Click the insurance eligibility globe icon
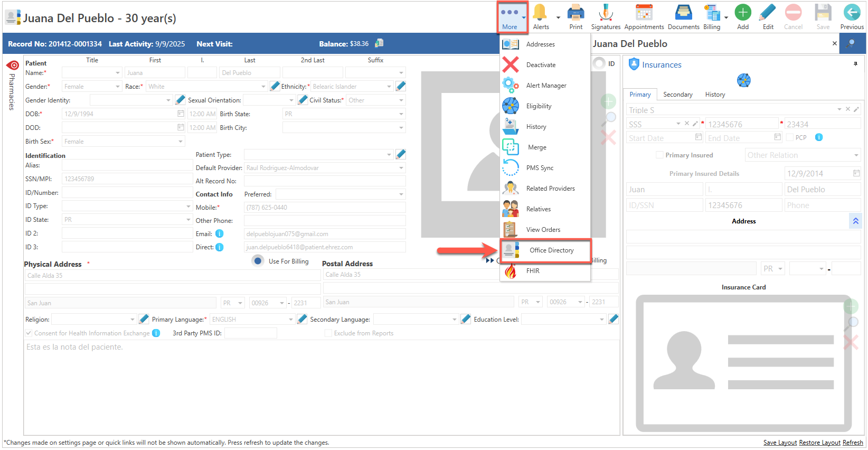The image size is (868, 450). [743, 80]
